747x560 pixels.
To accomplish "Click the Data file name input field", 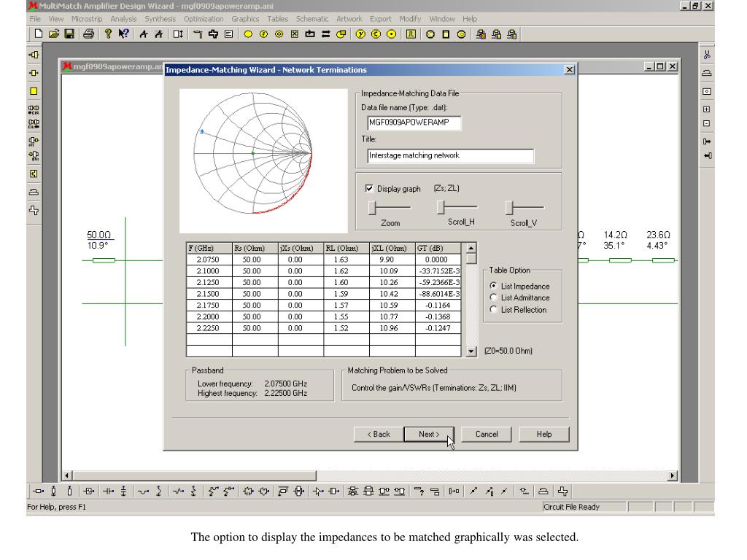I will pos(414,122).
